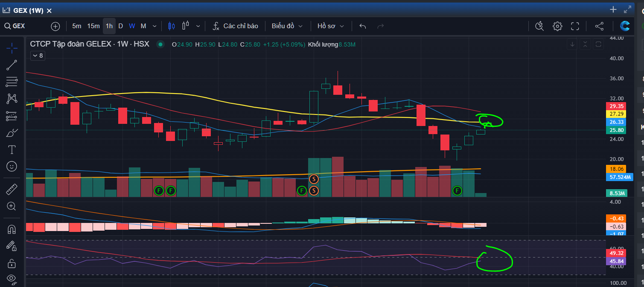This screenshot has height=287, width=644.
Task: Toggle lock all drawing tools
Action: coord(12,263)
